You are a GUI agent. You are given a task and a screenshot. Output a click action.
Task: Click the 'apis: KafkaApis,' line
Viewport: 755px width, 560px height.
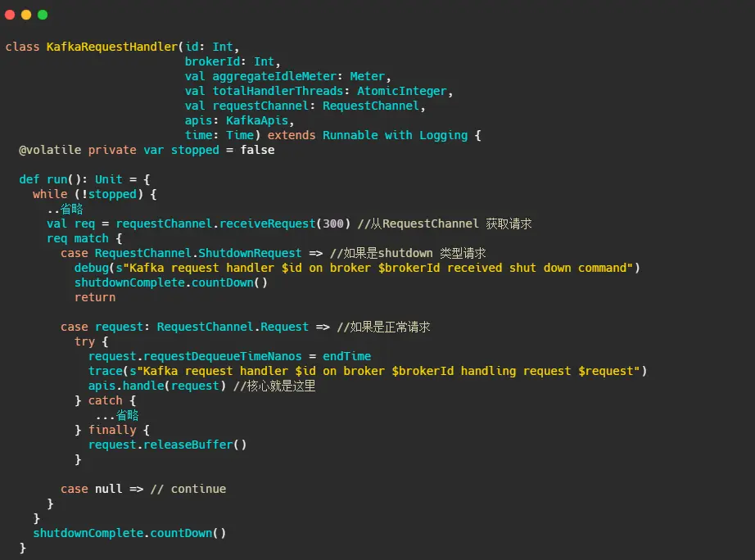click(x=239, y=120)
